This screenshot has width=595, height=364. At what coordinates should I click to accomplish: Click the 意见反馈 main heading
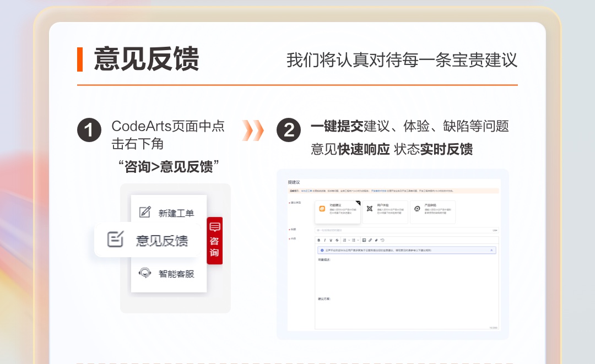coord(147,59)
